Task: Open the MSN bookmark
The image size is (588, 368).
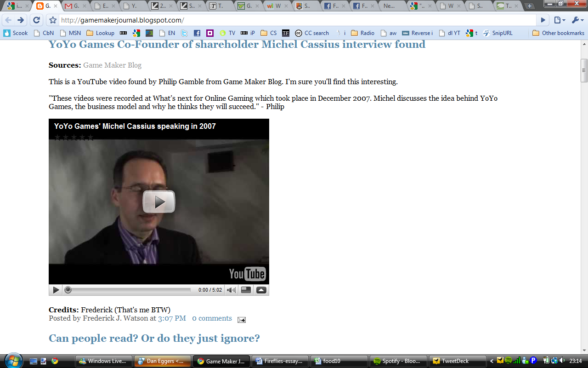Action: pos(70,33)
